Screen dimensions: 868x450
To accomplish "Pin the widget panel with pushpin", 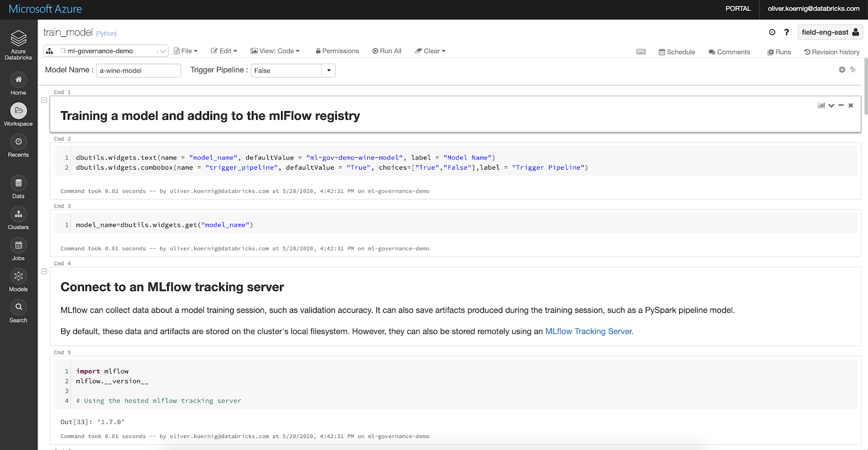I will [853, 70].
